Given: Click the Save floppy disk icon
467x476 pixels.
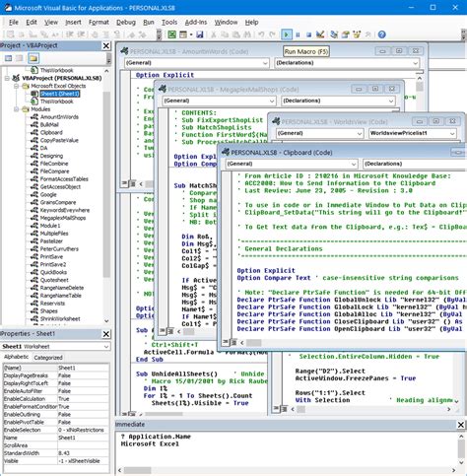Looking at the screenshot, I should (x=200, y=34).
